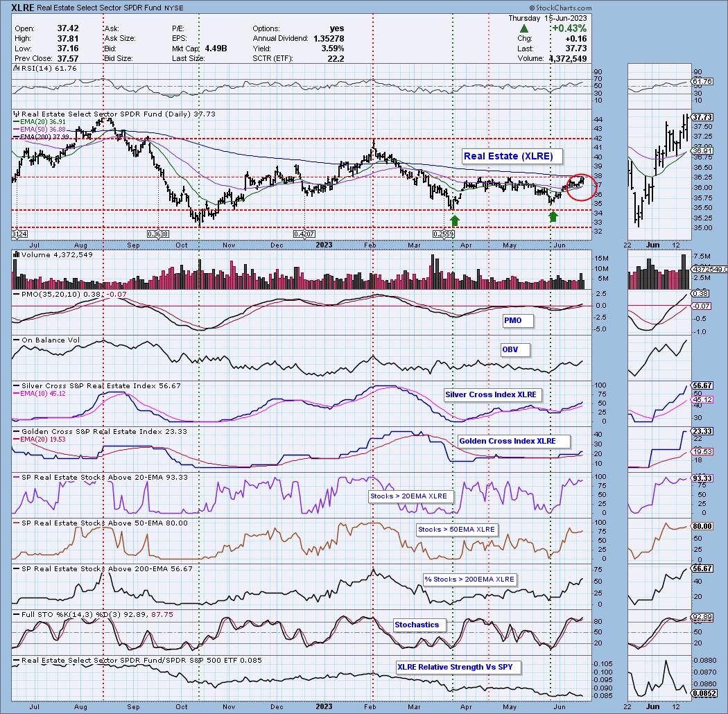Image resolution: width=728 pixels, height=714 pixels.
Task: Click the 23.33 Golden Cross value tag
Action: [702, 431]
